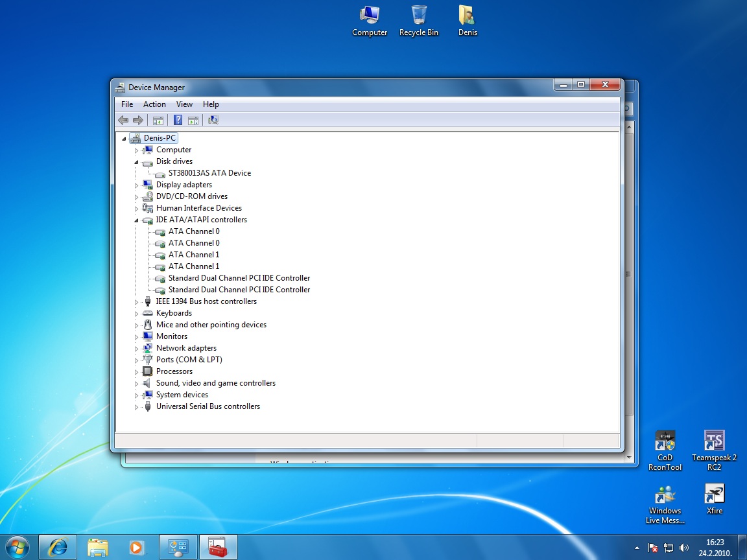Click the Show/Hide Console Tree toolbar icon
The height and width of the screenshot is (560, 747).
pyautogui.click(x=158, y=120)
